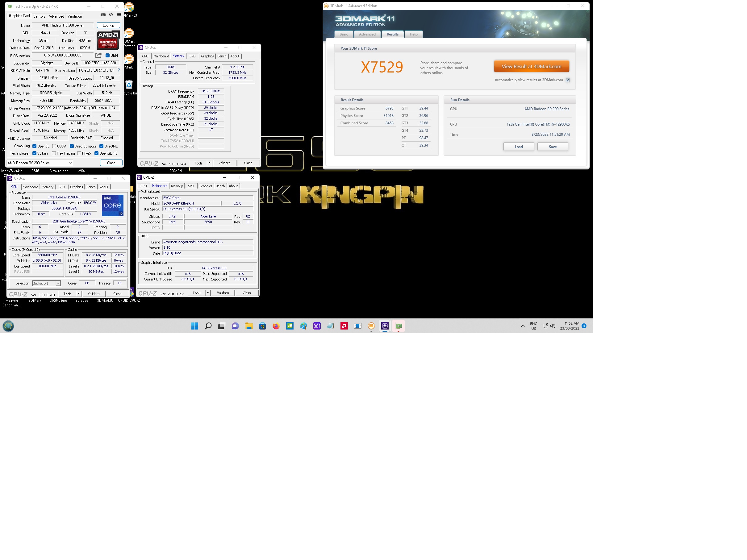Click Core Speed value 5800.00 MHz
Viewport: 747px width, 560px height.
(x=47, y=255)
